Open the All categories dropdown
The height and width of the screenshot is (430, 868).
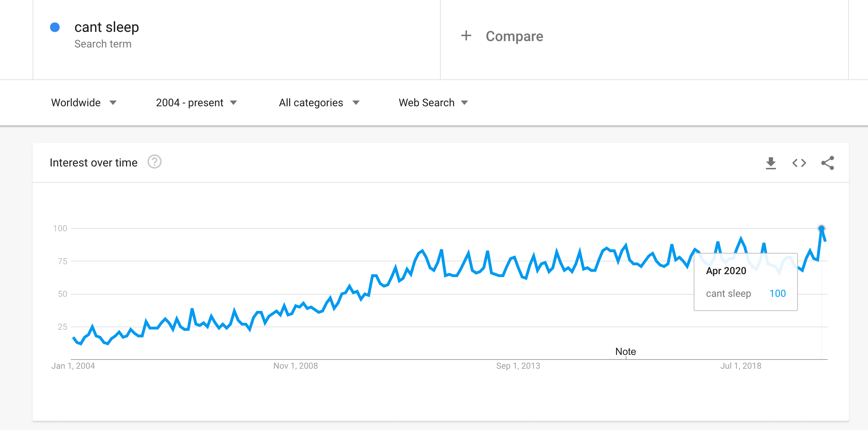(x=319, y=103)
